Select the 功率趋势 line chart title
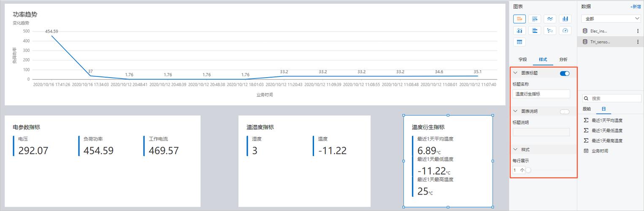The width and height of the screenshot is (644, 211). tap(25, 14)
